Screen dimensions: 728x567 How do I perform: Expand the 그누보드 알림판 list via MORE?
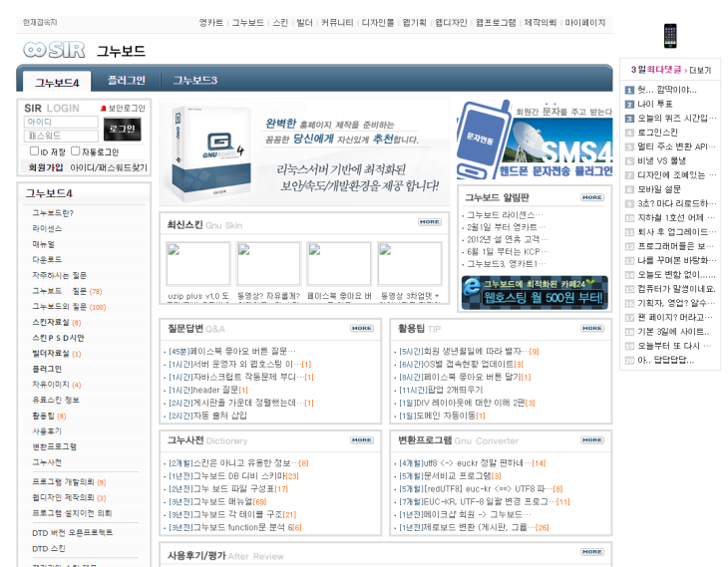[x=592, y=197]
